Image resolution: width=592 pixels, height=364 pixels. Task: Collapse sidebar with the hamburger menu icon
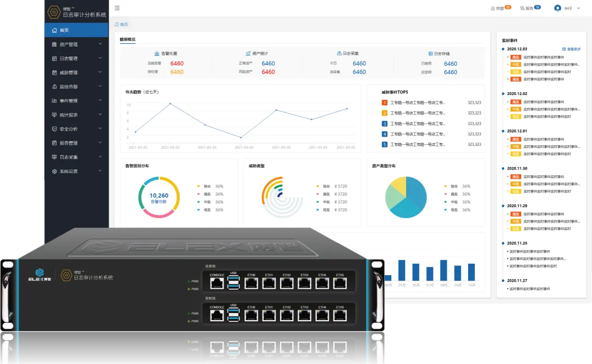tap(117, 8)
